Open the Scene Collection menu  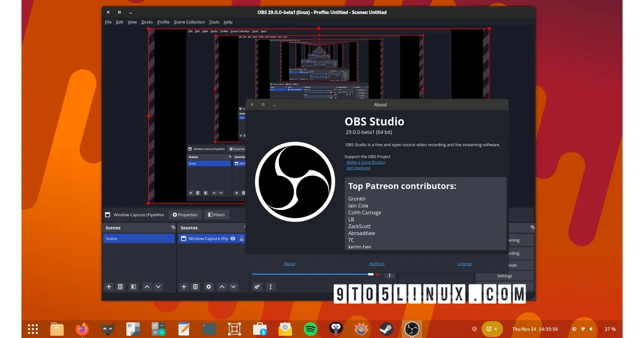tap(189, 22)
